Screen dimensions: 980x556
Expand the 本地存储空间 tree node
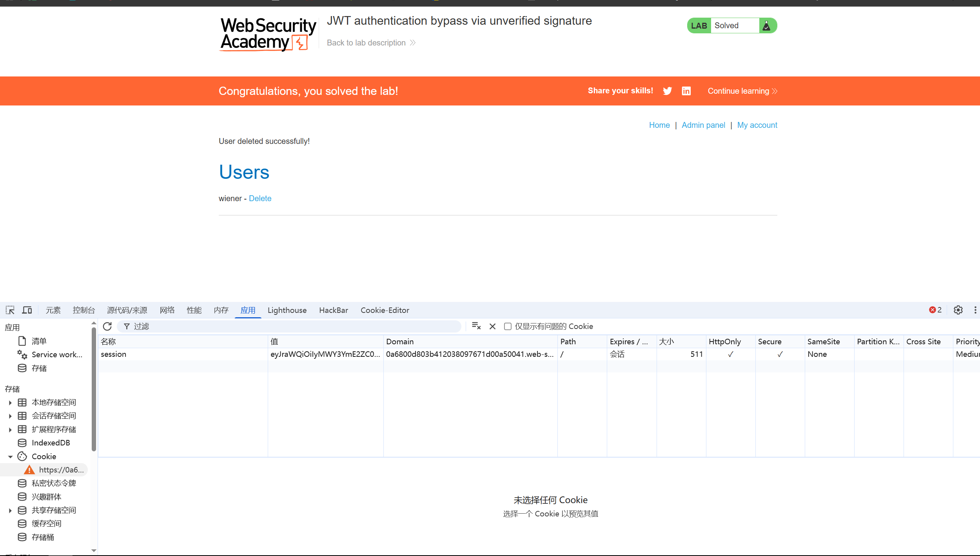click(x=10, y=403)
